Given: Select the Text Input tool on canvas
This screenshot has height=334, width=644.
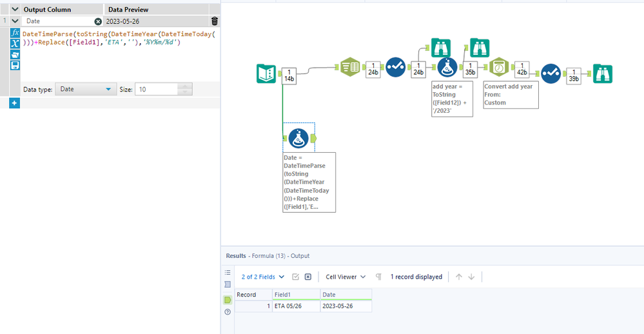Looking at the screenshot, I should [266, 74].
